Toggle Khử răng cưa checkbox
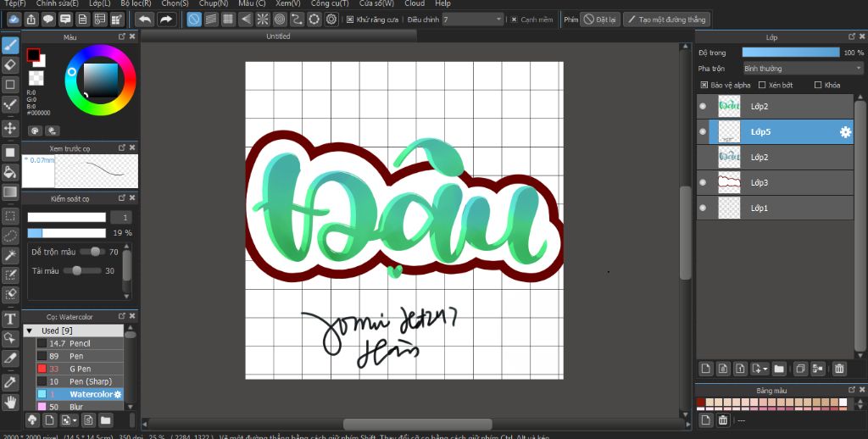Viewport: 868px width, 439px height. pyautogui.click(x=350, y=19)
